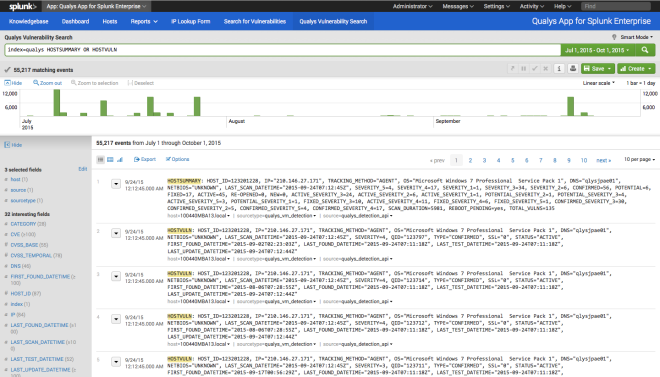Open Create dropdown button

coord(636,69)
